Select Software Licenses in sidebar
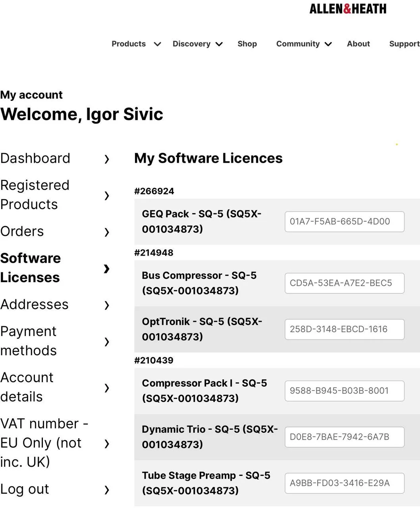This screenshot has width=420, height=508. point(31,267)
